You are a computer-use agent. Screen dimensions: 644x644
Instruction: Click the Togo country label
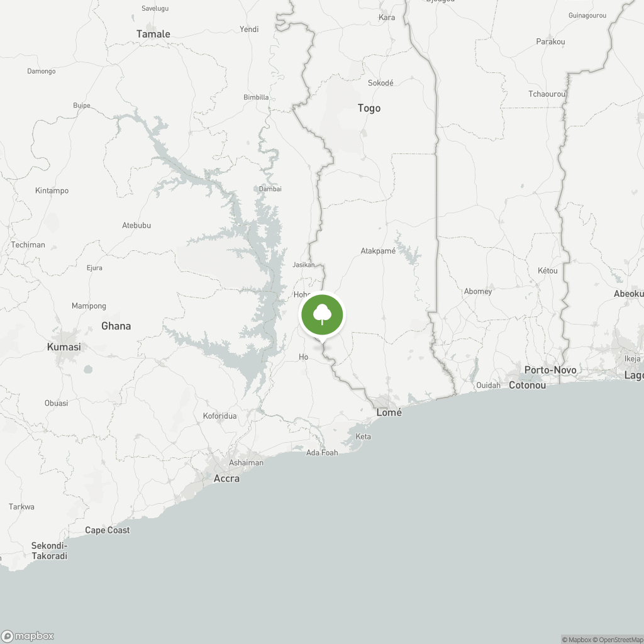point(369,108)
